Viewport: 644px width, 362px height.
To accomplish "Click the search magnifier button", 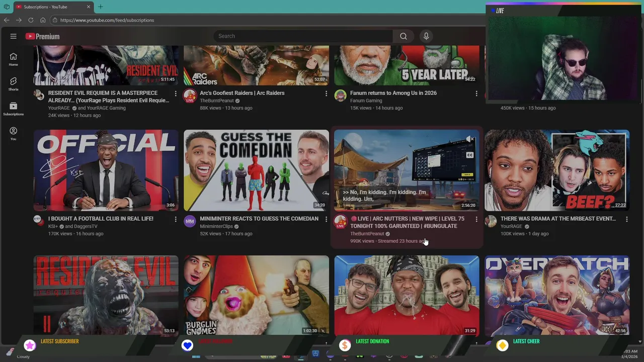I will [403, 36].
